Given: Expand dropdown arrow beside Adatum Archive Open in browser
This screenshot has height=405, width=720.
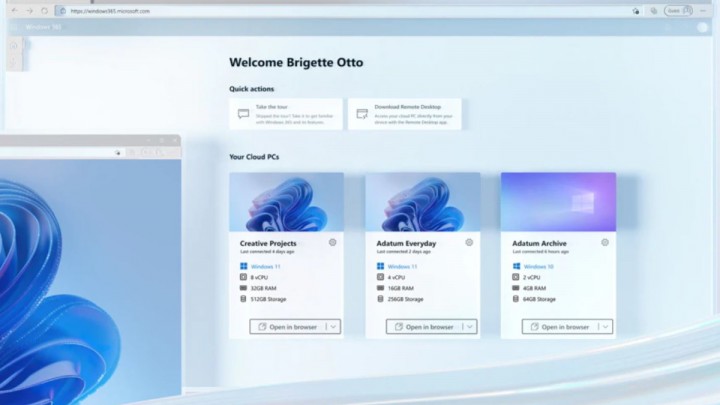Looking at the screenshot, I should tap(605, 327).
